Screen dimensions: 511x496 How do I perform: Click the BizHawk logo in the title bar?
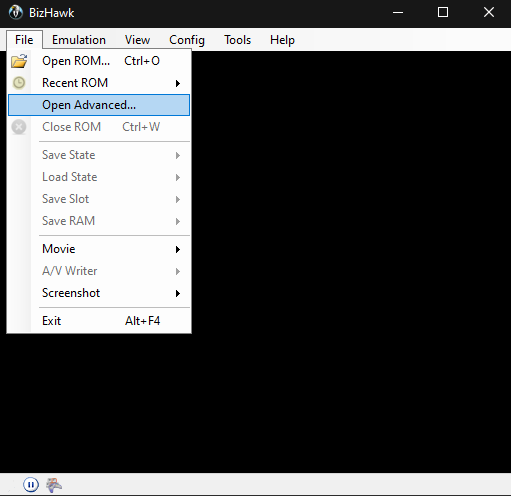click(x=16, y=12)
